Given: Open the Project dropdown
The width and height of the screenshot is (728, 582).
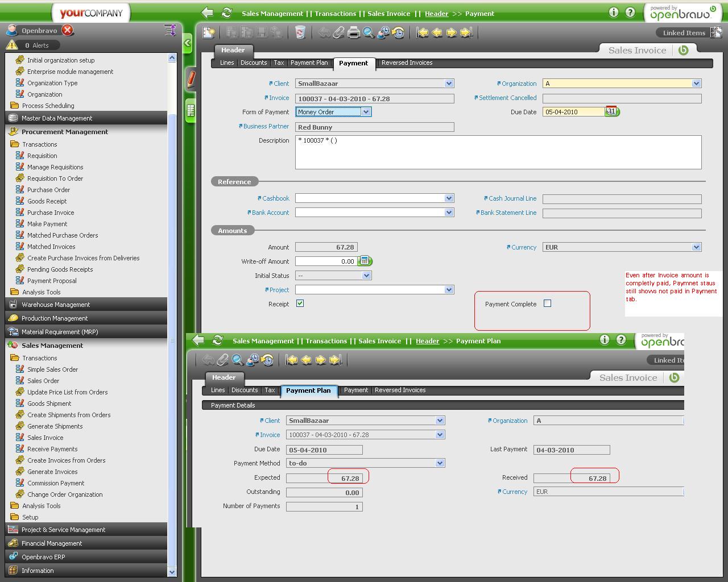Looking at the screenshot, I should tap(449, 290).
